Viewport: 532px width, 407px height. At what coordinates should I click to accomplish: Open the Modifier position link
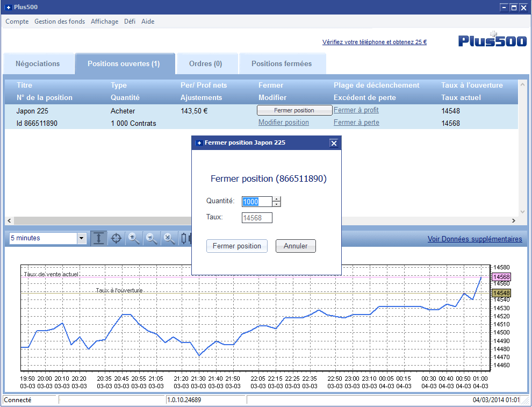click(284, 123)
